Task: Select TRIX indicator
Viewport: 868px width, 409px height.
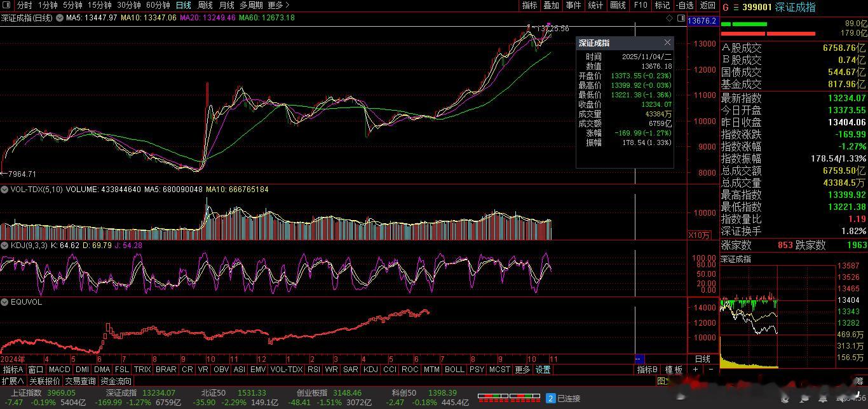Action: click(142, 370)
